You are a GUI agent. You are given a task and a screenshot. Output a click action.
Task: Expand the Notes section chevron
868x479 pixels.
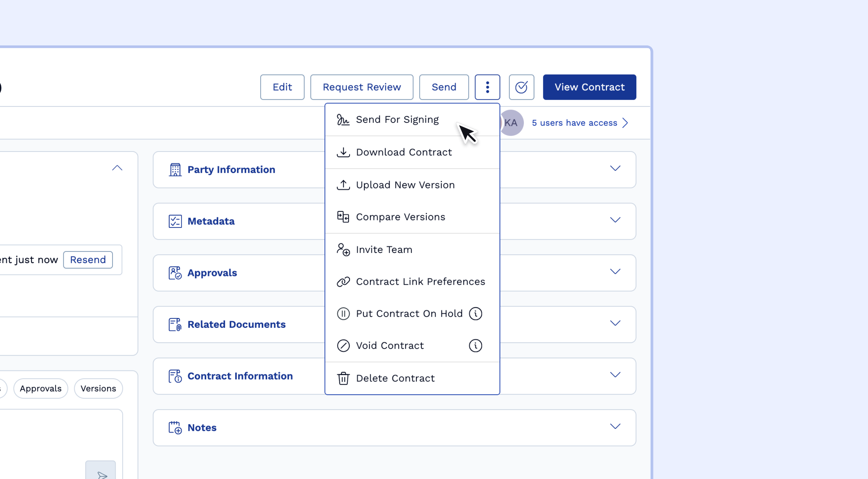(x=615, y=426)
